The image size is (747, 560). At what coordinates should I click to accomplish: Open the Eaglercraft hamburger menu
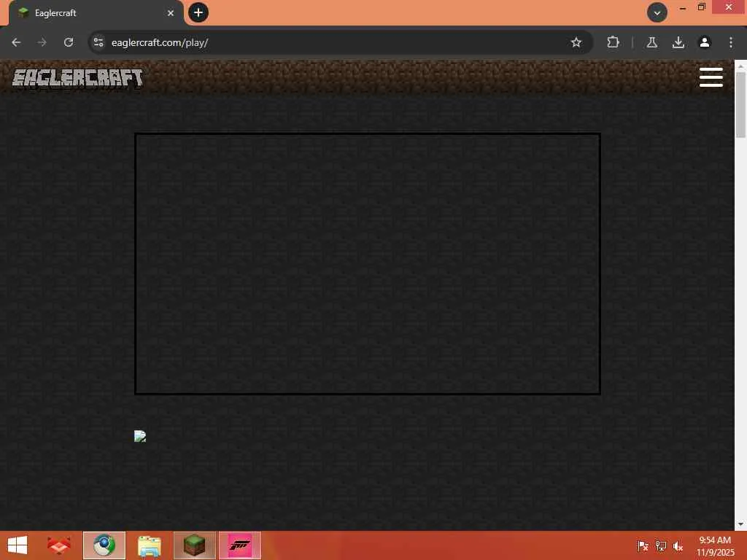pyautogui.click(x=711, y=77)
